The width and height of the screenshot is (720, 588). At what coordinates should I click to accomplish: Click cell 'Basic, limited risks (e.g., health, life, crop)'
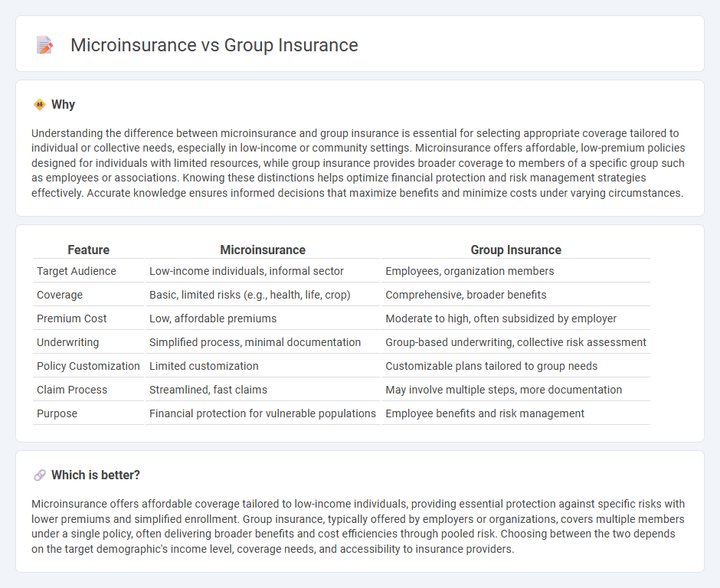point(263,295)
